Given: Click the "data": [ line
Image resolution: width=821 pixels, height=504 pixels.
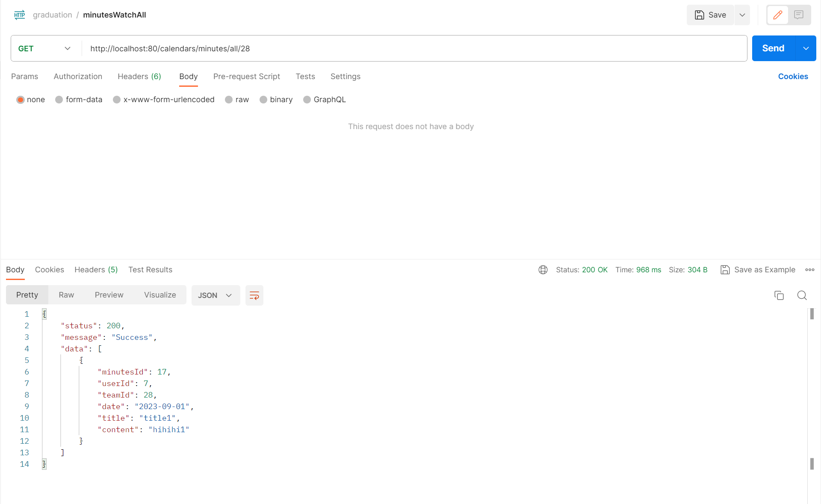Looking at the screenshot, I should tap(81, 349).
